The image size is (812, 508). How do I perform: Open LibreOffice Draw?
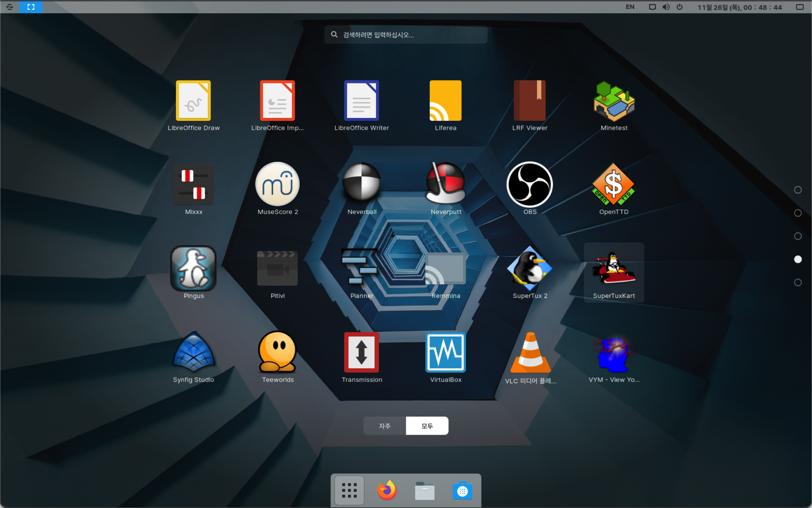click(194, 105)
